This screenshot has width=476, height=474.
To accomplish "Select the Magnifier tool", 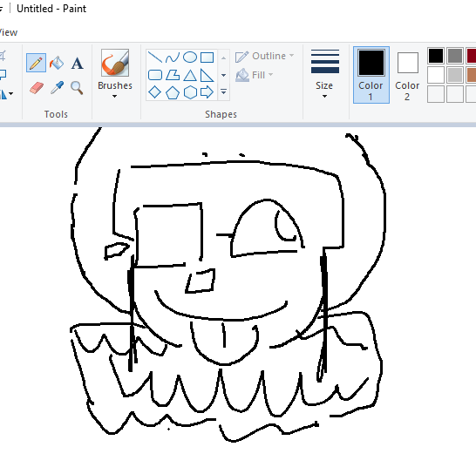I will click(77, 88).
